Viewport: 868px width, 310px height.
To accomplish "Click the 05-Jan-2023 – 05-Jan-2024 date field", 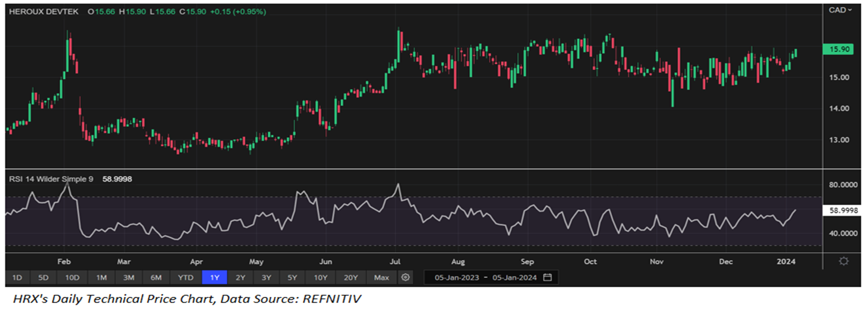I will tap(485, 277).
